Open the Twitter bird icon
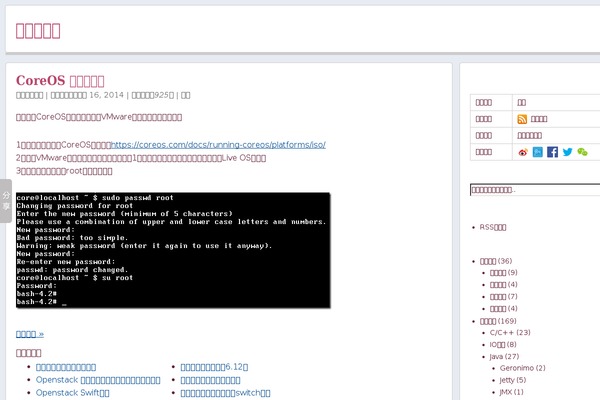The height and width of the screenshot is (400, 600). (567, 152)
